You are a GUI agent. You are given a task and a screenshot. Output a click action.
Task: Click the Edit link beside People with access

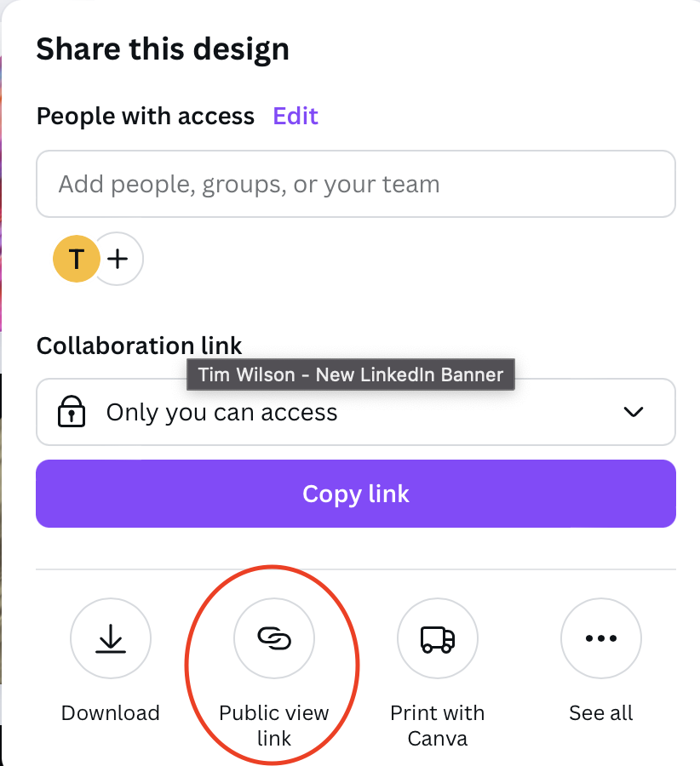[295, 117]
